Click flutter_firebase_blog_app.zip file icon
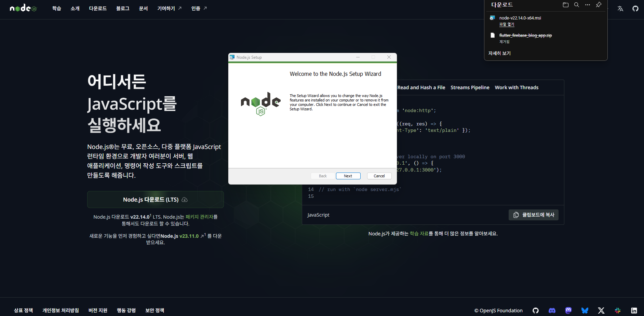Screen dimensions: 644x316 point(493,35)
